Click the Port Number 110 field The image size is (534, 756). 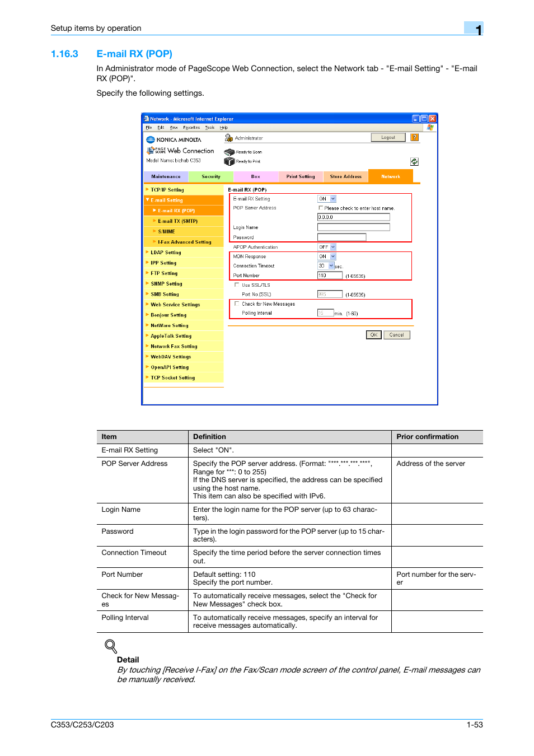[x=330, y=276]
